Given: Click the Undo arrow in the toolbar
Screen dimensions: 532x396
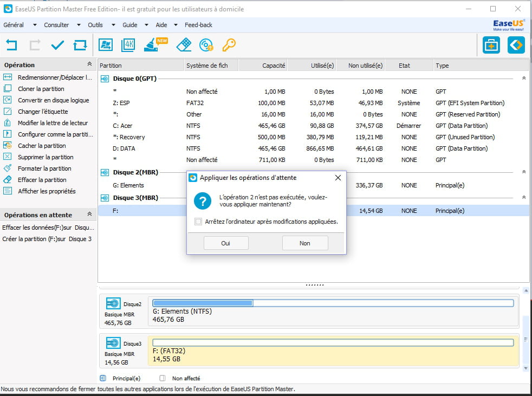Looking at the screenshot, I should pos(11,45).
